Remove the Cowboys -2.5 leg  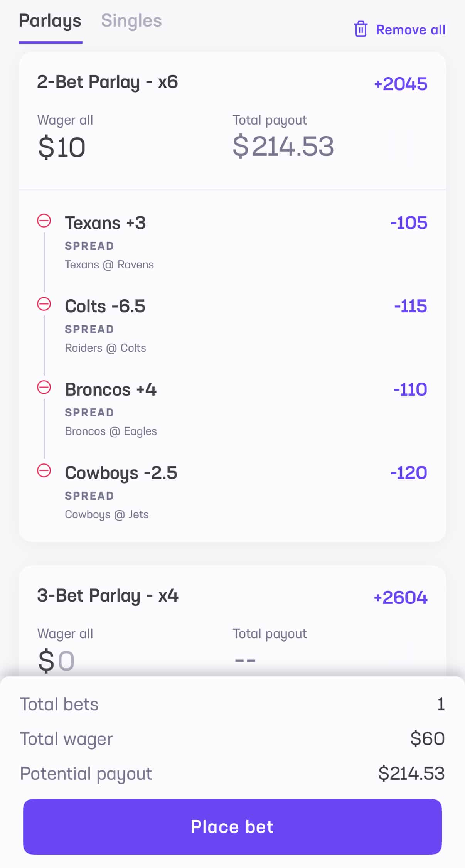coord(44,471)
